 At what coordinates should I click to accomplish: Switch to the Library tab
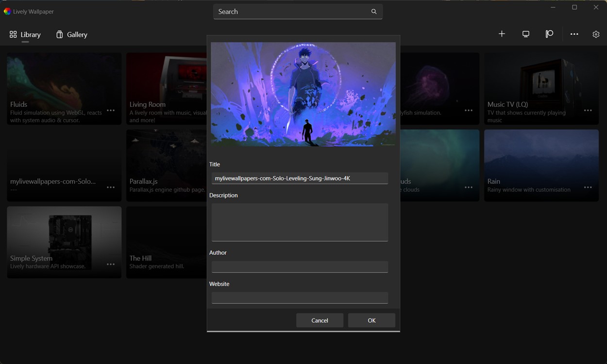tap(25, 34)
